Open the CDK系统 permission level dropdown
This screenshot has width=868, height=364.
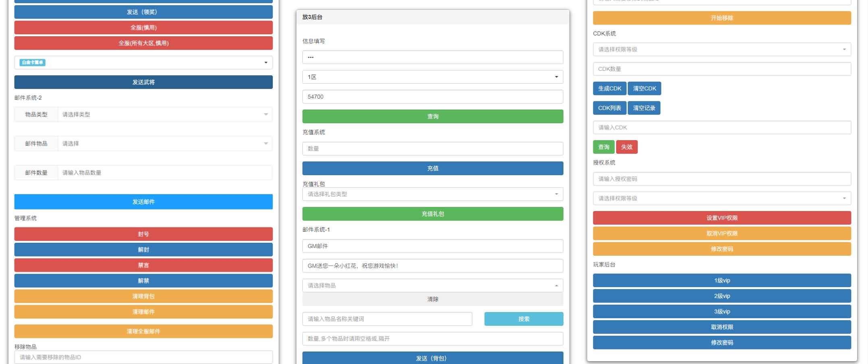pyautogui.click(x=721, y=50)
